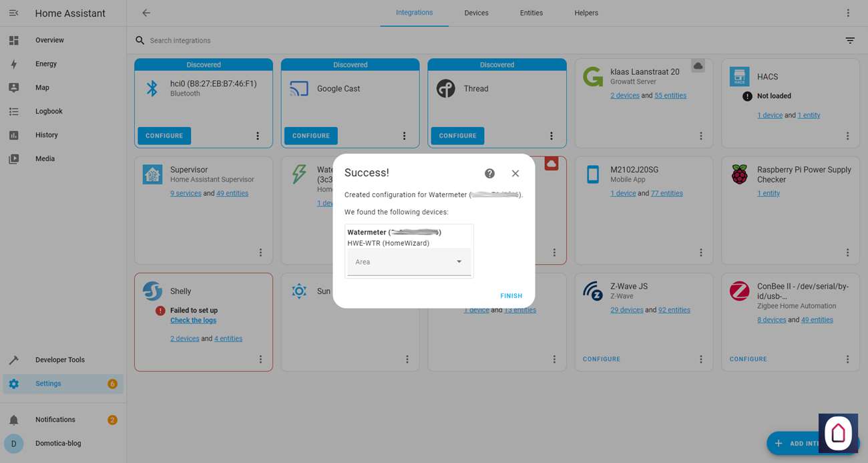
Task: Open the help icon in Success dialog
Action: click(489, 173)
